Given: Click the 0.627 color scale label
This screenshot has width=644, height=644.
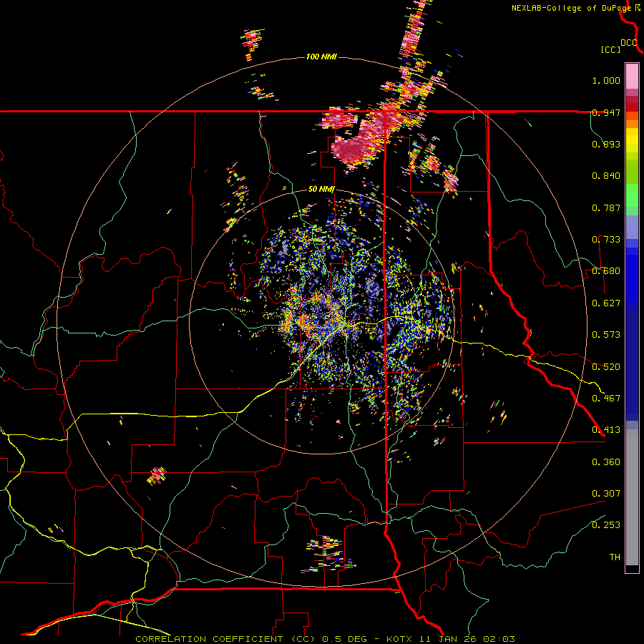Looking at the screenshot, I should pyautogui.click(x=606, y=303).
